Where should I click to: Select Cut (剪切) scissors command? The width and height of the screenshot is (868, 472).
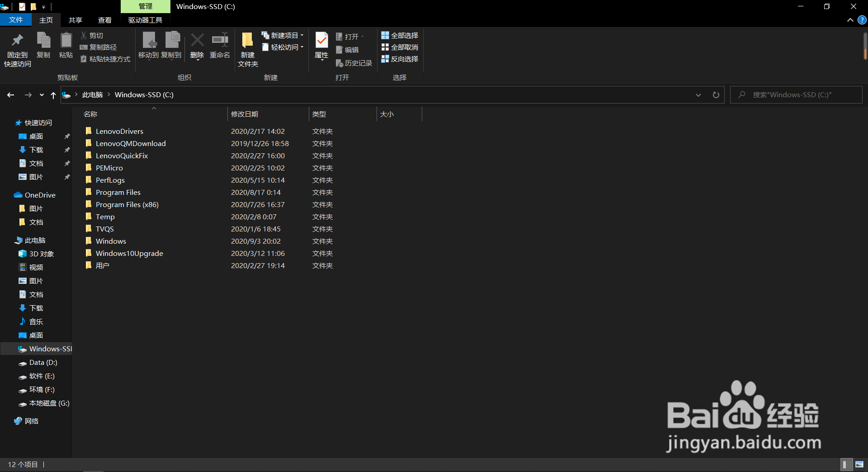tap(92, 35)
